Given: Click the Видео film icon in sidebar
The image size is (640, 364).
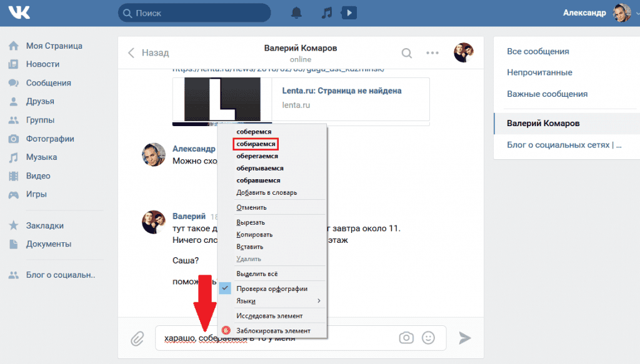Looking at the screenshot, I should [14, 175].
